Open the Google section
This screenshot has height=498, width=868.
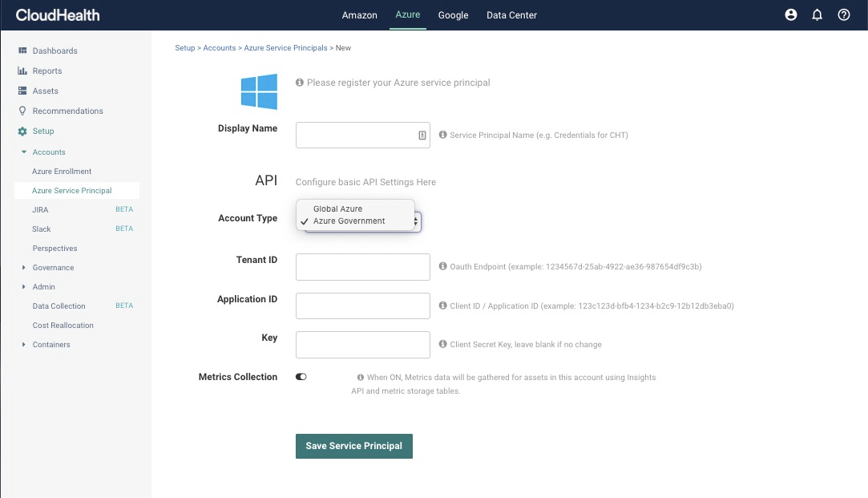tap(453, 14)
